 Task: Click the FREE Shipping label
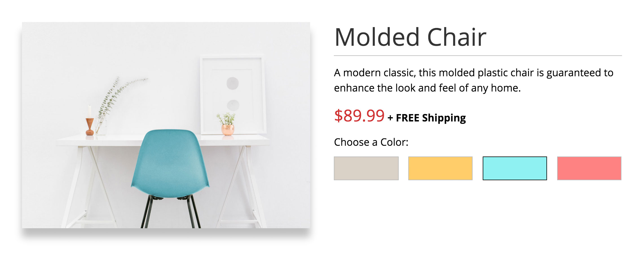pos(431,118)
